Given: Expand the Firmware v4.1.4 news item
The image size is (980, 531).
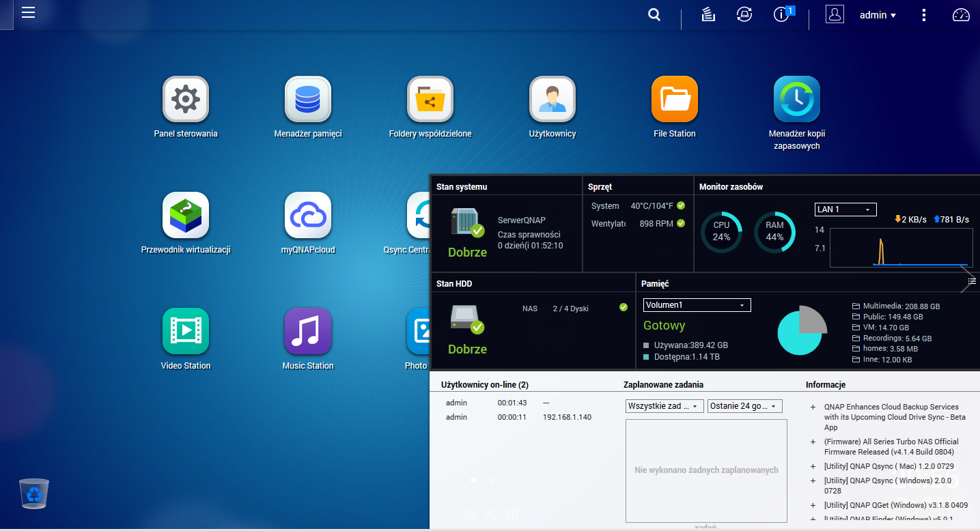Looking at the screenshot, I should [x=813, y=442].
